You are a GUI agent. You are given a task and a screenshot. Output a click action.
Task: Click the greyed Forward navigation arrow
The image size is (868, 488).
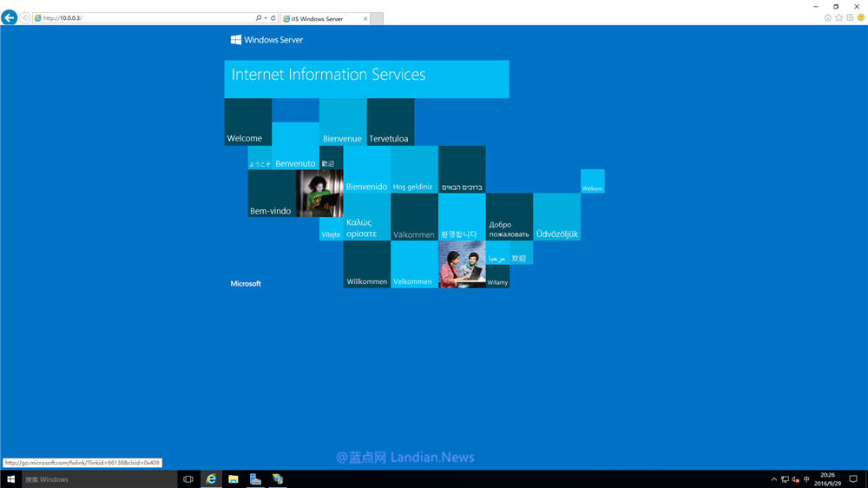[x=25, y=18]
